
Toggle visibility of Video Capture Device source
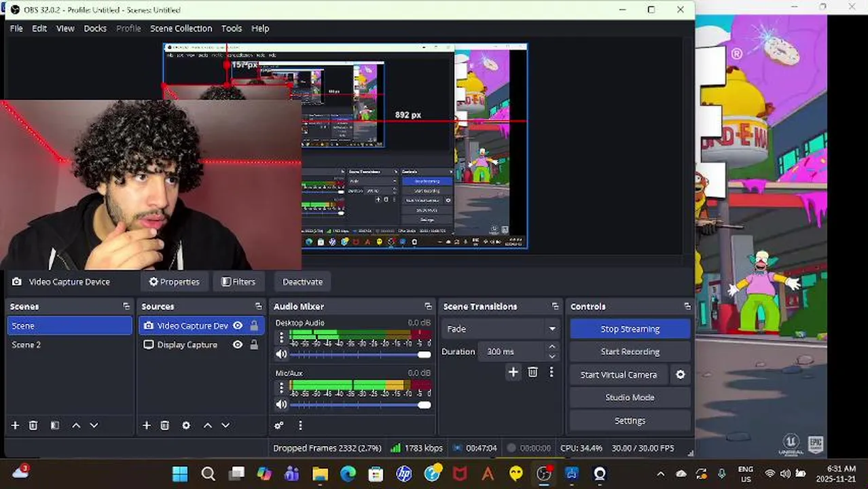click(238, 325)
